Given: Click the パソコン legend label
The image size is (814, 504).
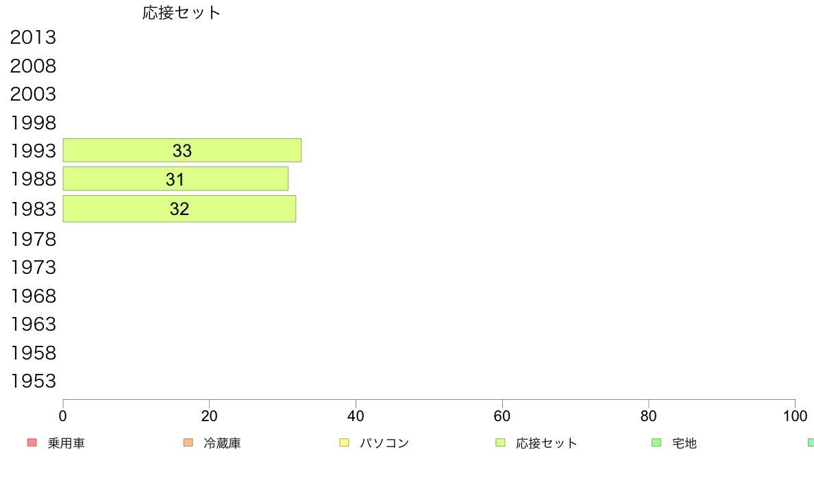Looking at the screenshot, I should tap(384, 443).
